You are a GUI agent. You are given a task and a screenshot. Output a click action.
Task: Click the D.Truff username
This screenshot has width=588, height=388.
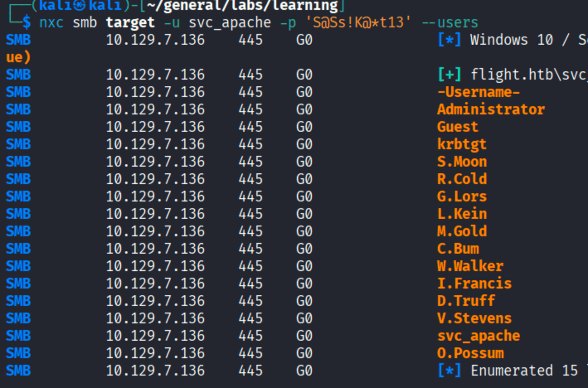(x=466, y=301)
